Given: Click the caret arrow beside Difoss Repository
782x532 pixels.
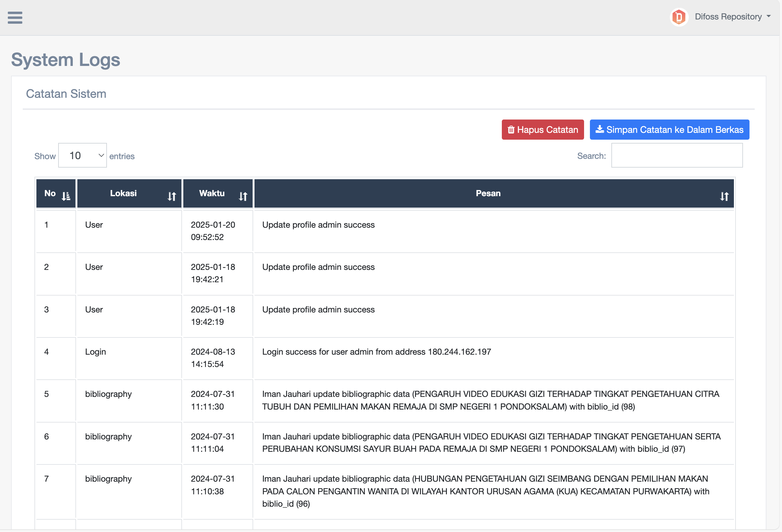Looking at the screenshot, I should tap(769, 16).
